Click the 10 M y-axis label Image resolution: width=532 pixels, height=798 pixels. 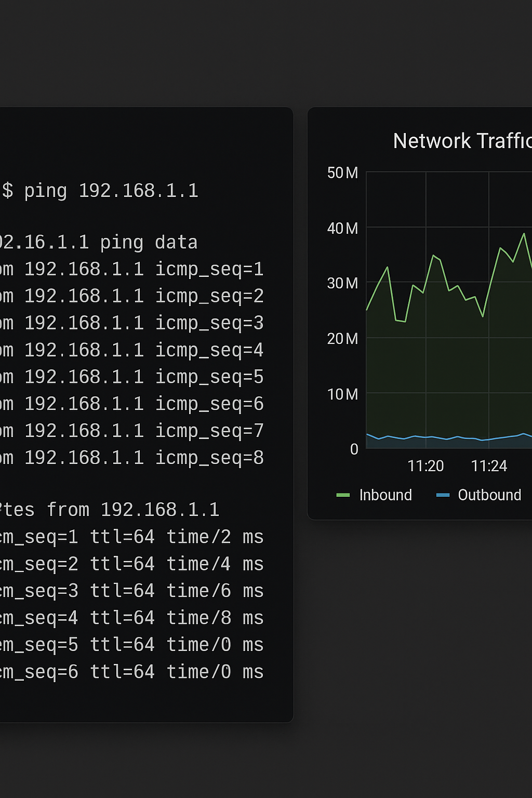click(x=342, y=395)
